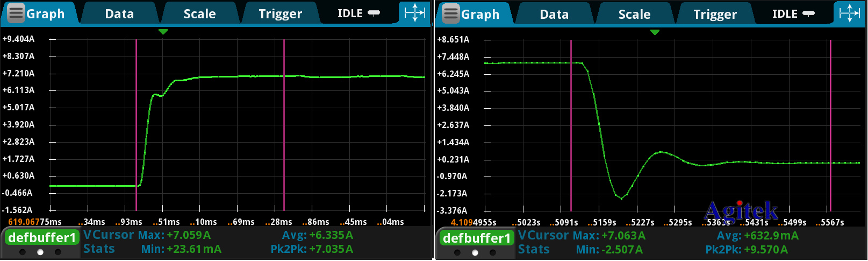Image resolution: width=868 pixels, height=261 pixels.
Task: Switch to the Data tab on the right screen
Action: tap(554, 15)
